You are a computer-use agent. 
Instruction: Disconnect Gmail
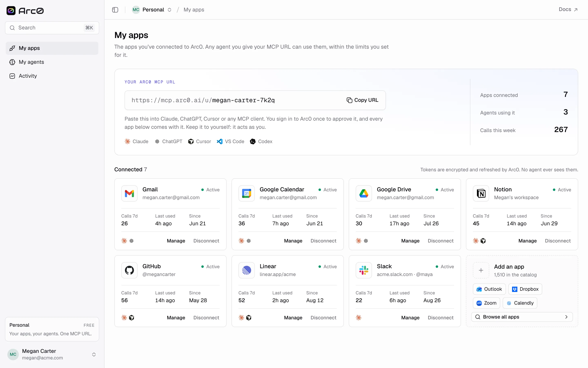(206, 241)
